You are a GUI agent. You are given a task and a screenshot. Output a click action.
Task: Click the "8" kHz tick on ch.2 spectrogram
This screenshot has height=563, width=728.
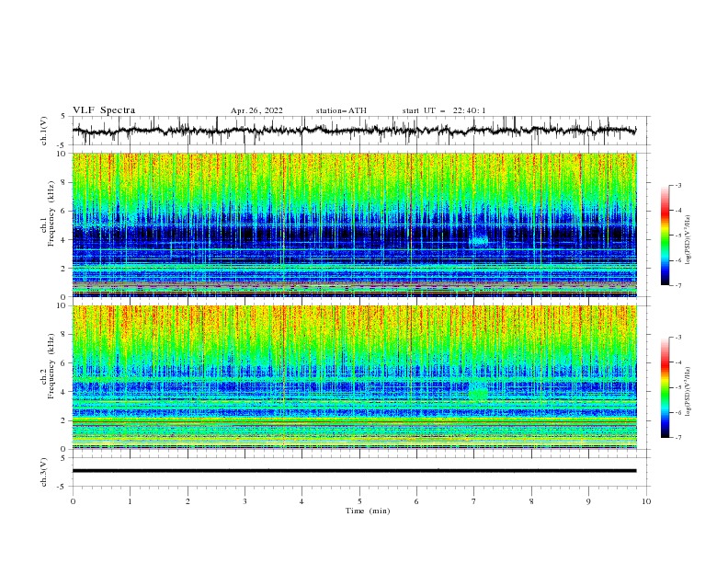click(64, 335)
